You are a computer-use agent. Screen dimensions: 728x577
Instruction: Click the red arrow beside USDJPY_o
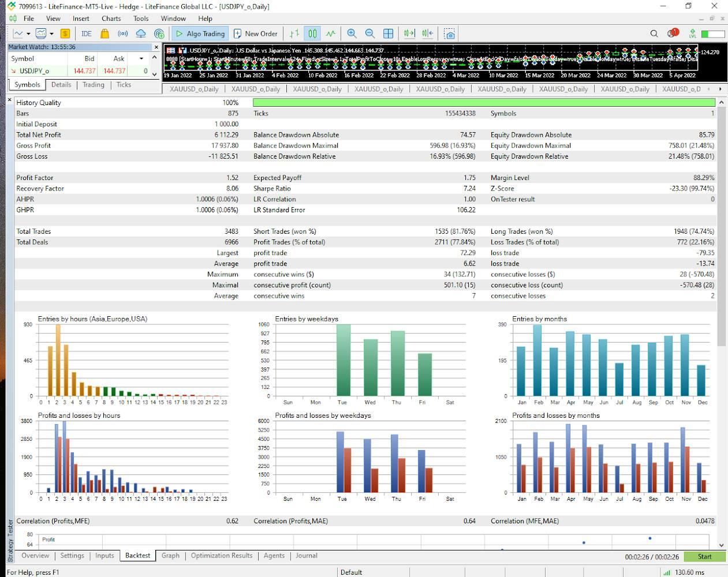(13, 71)
